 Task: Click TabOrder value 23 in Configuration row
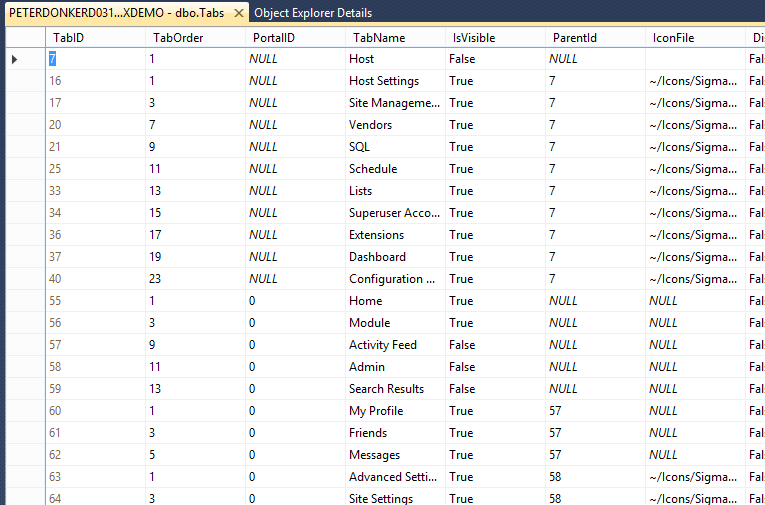195,279
